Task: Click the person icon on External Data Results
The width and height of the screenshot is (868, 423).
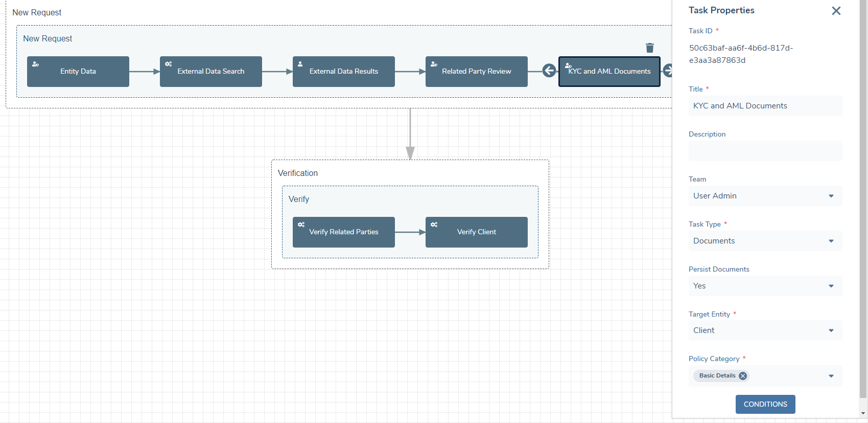Action: (300, 64)
